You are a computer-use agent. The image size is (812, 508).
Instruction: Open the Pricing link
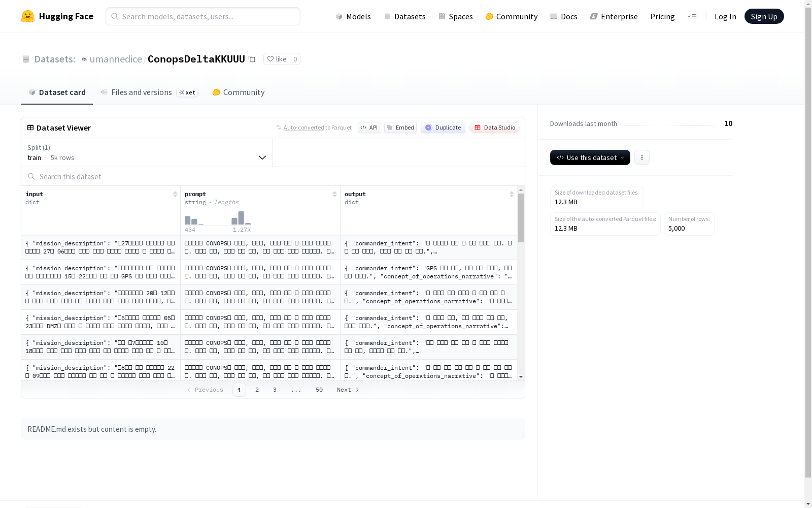point(662,16)
